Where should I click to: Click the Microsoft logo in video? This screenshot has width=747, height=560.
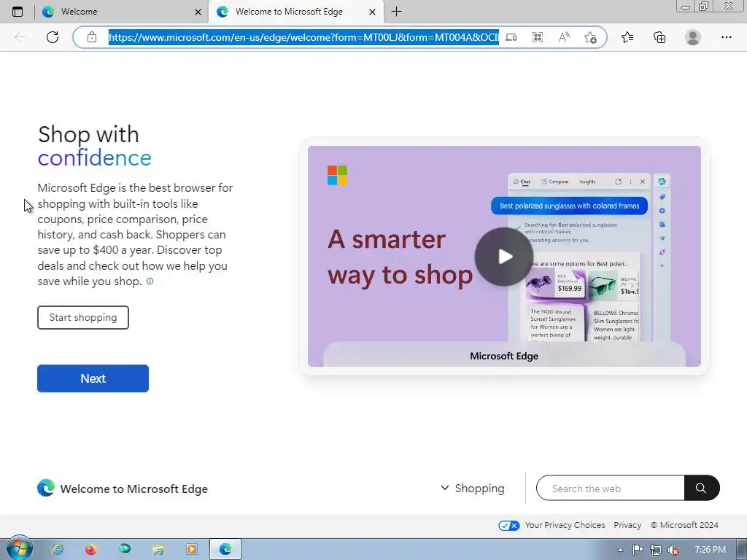337,175
